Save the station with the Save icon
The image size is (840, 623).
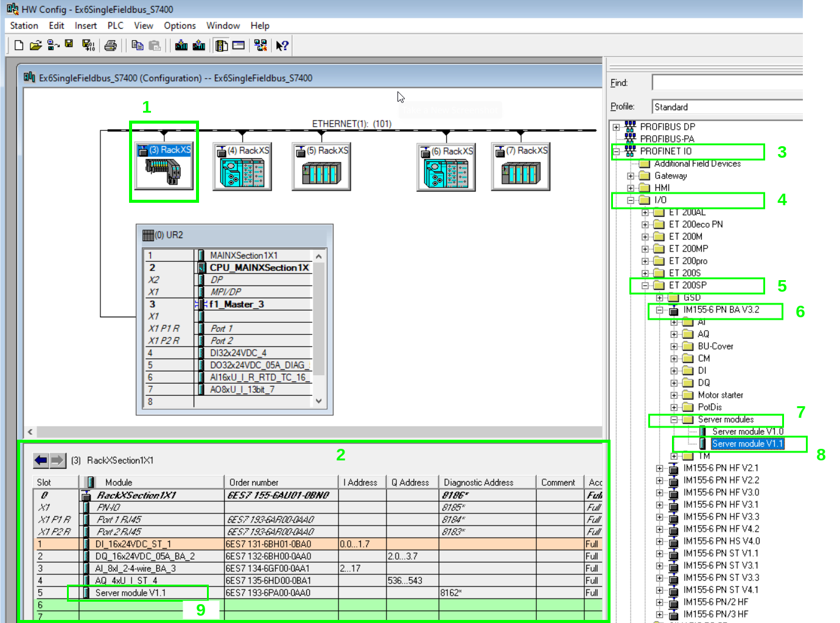point(68,44)
